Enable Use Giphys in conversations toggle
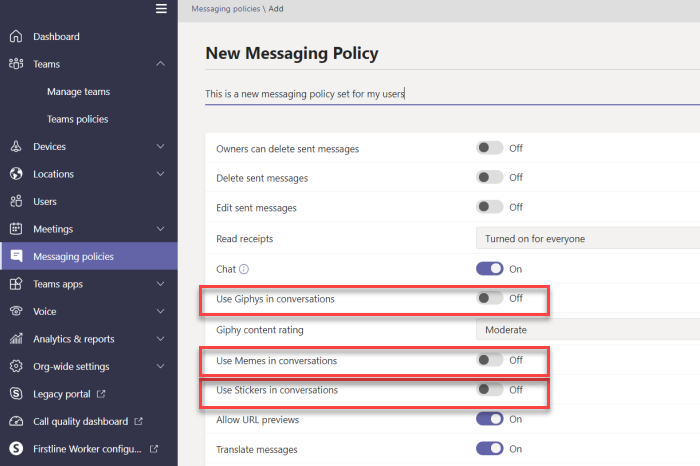Image resolution: width=700 pixels, height=466 pixels. [489, 298]
